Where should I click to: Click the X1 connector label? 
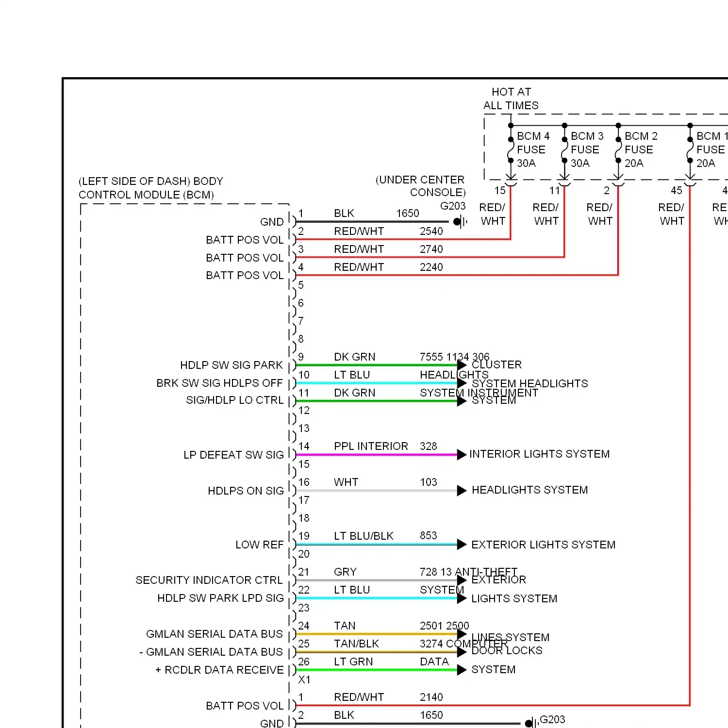[x=304, y=679]
